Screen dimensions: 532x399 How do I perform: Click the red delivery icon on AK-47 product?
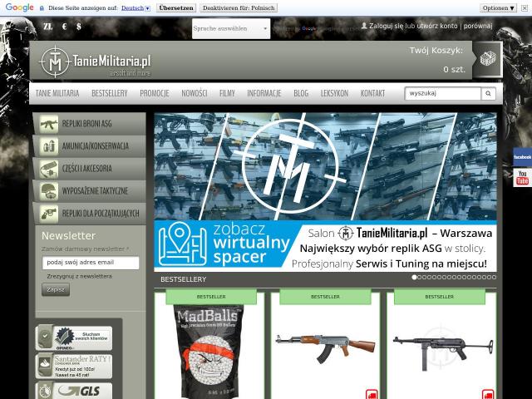click(372, 394)
